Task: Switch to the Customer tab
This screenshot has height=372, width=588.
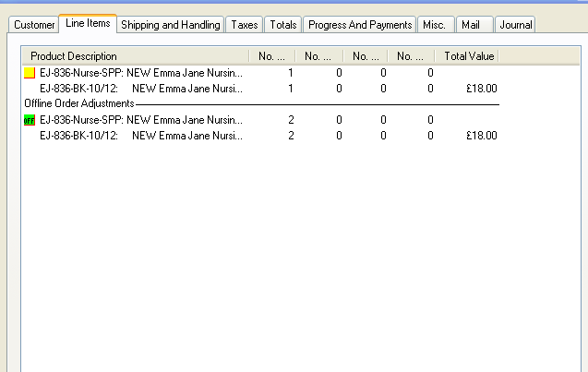Action: [x=34, y=25]
